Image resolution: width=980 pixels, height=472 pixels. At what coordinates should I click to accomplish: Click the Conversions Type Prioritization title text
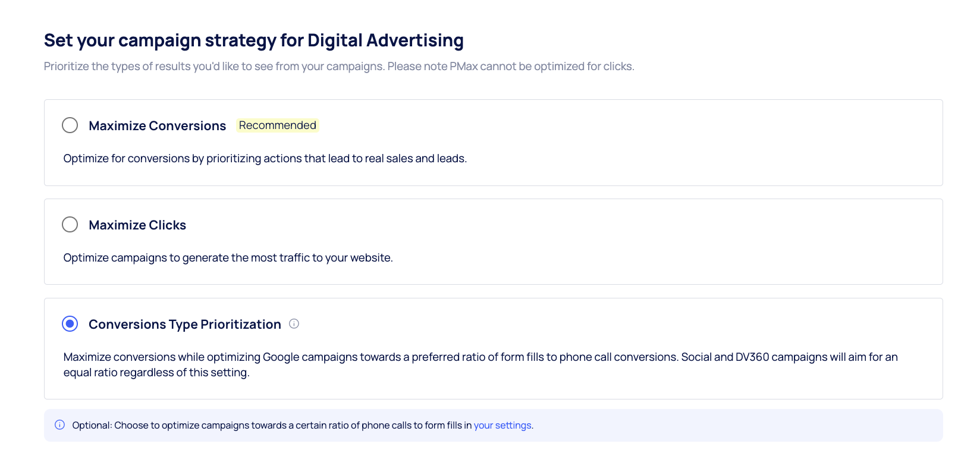(x=185, y=325)
